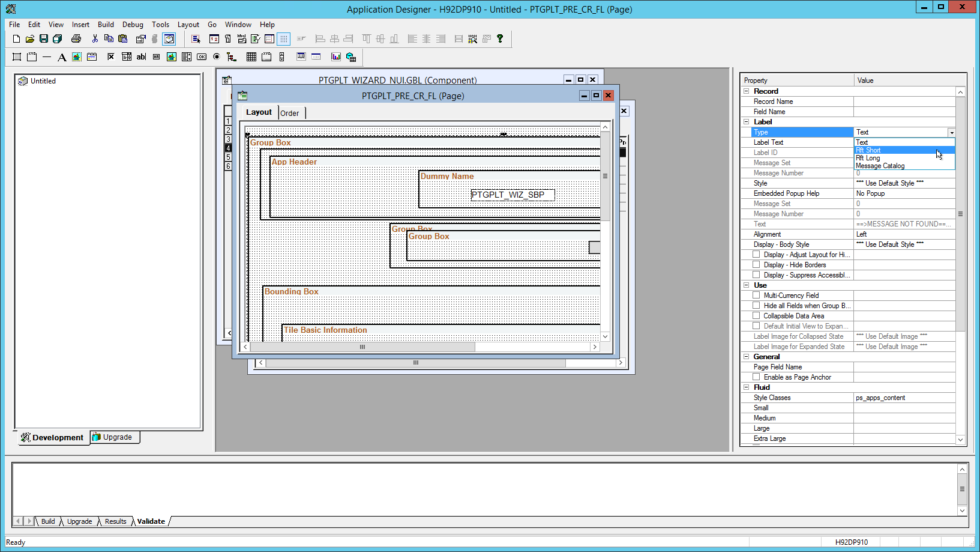
Task: Open the Layout menu
Action: [x=188, y=25]
